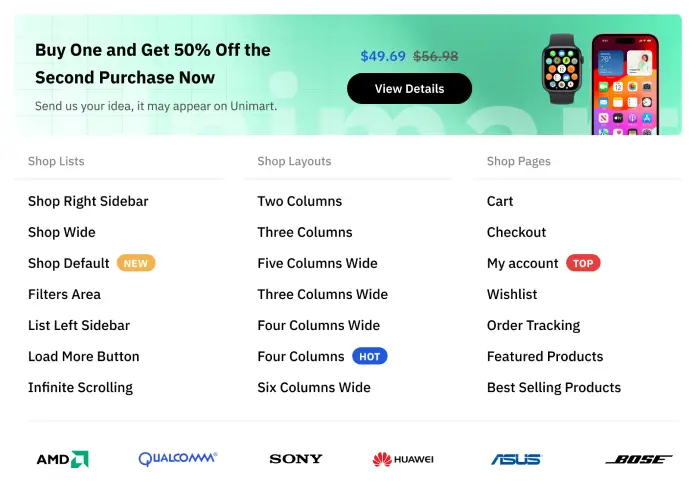
Task: Select the Sony brand logo
Action: [x=296, y=459]
